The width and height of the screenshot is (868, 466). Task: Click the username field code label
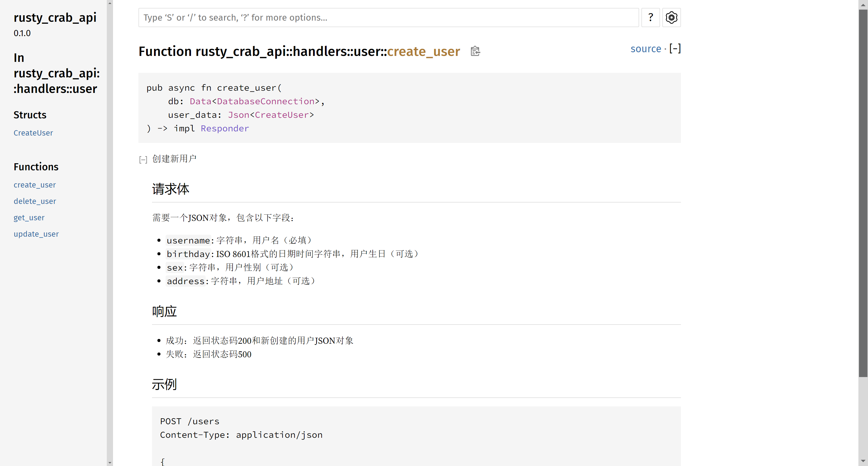(188, 240)
